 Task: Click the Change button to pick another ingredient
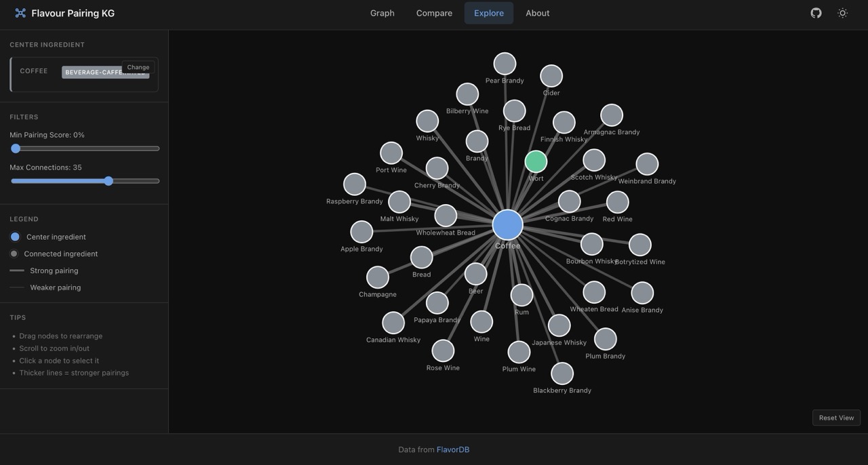coord(138,66)
